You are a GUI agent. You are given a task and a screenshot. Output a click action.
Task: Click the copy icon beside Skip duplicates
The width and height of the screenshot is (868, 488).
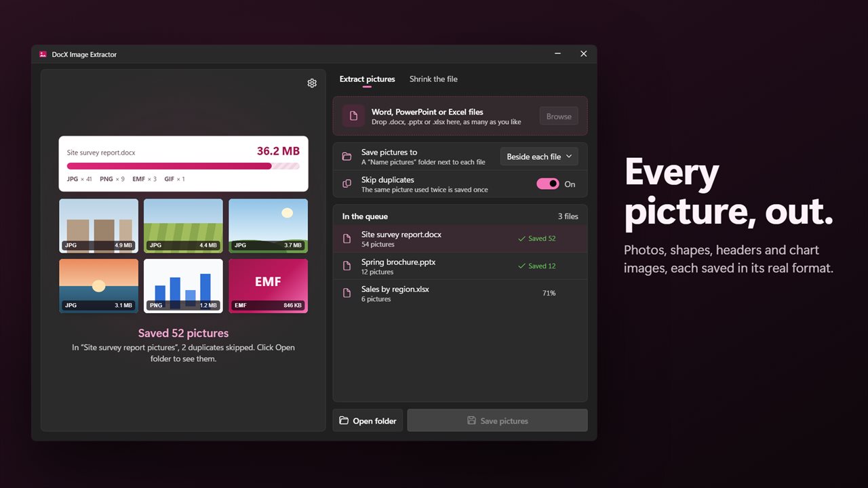[347, 184]
